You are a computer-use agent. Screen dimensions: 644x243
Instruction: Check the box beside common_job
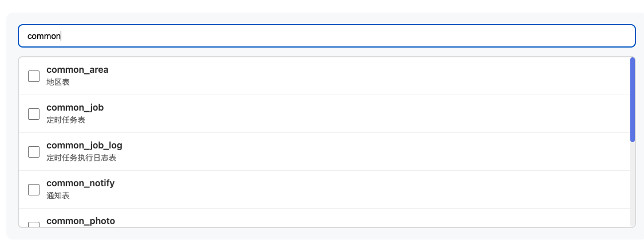tap(34, 114)
